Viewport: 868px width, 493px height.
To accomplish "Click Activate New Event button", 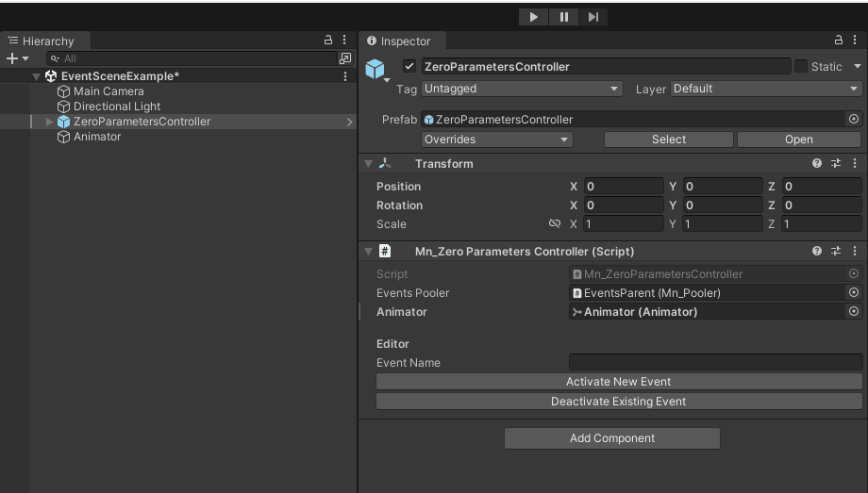I will 619,381.
